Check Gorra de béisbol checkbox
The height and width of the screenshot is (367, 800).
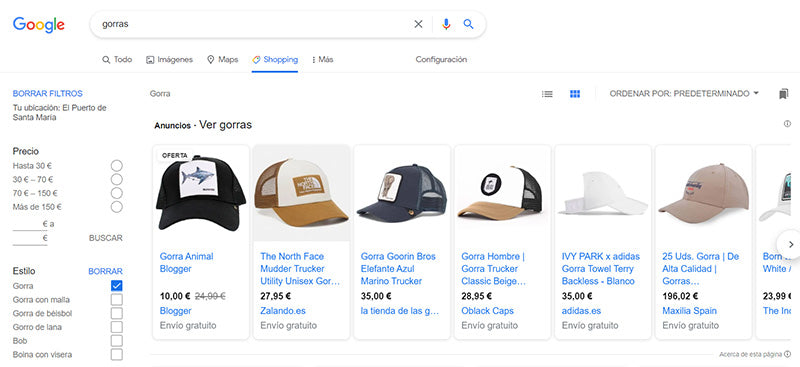pos(117,313)
